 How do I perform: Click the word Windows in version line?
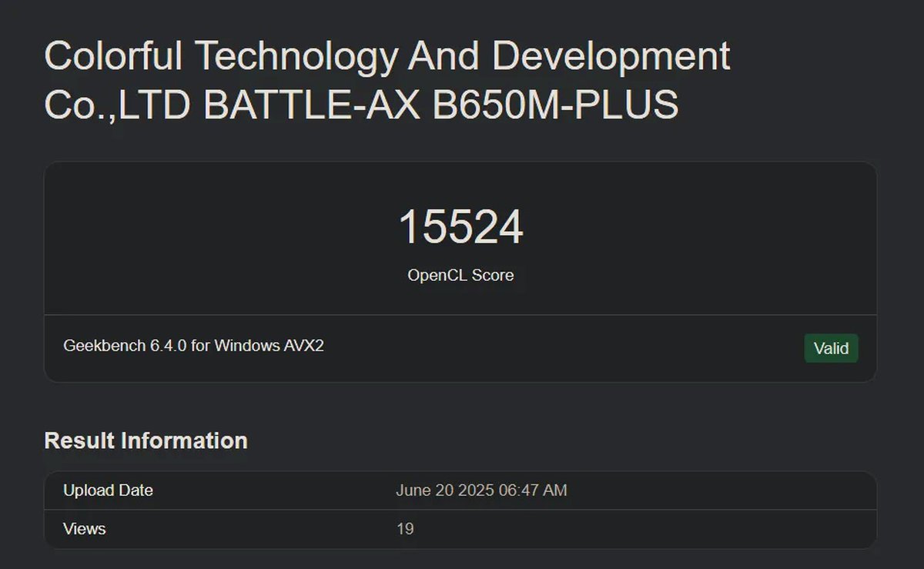tap(247, 346)
